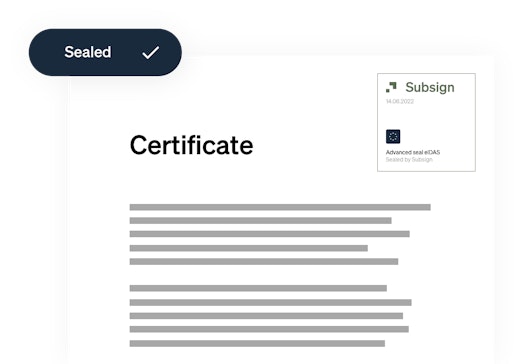Click the first line of first paragraph

click(x=280, y=207)
